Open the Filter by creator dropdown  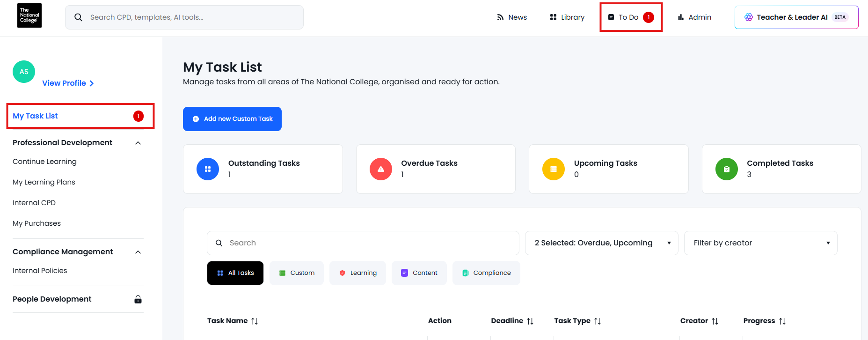760,243
